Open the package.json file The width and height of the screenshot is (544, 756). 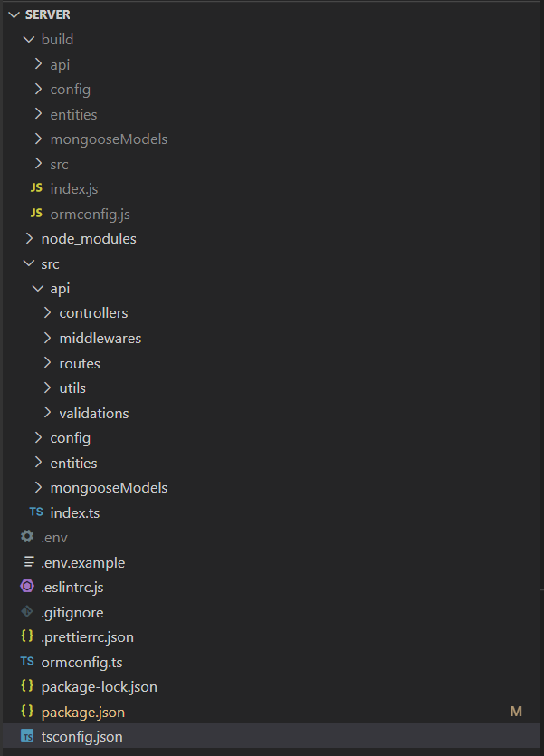[83, 713]
